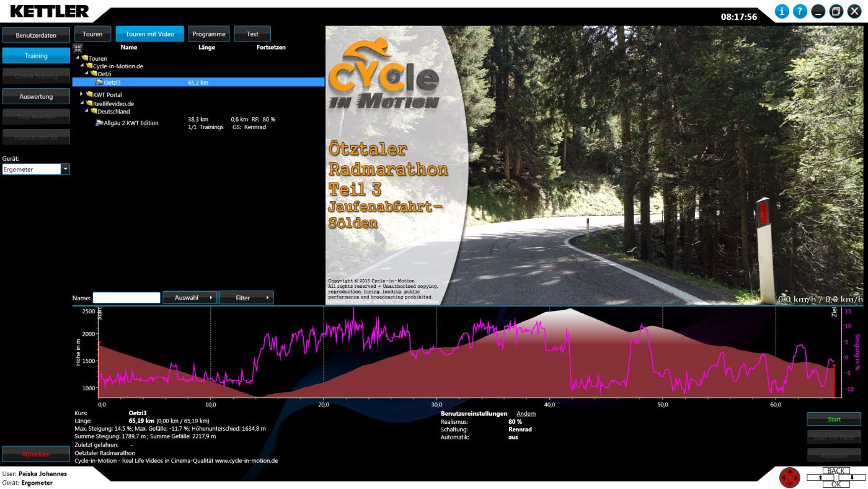Sort by the Länge column header
This screenshot has height=489, width=868.
[206, 47]
